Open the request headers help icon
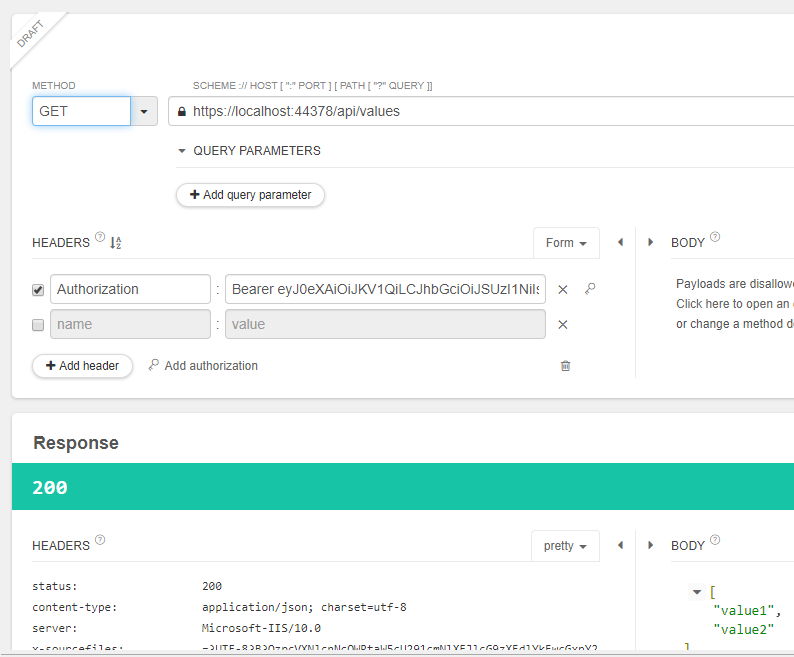The width and height of the screenshot is (794, 657). (100, 237)
